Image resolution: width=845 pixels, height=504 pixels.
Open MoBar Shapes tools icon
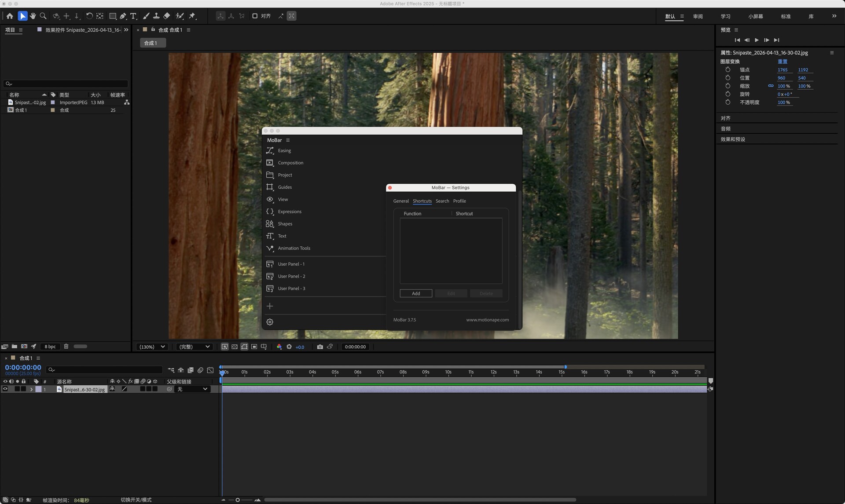coord(270,224)
